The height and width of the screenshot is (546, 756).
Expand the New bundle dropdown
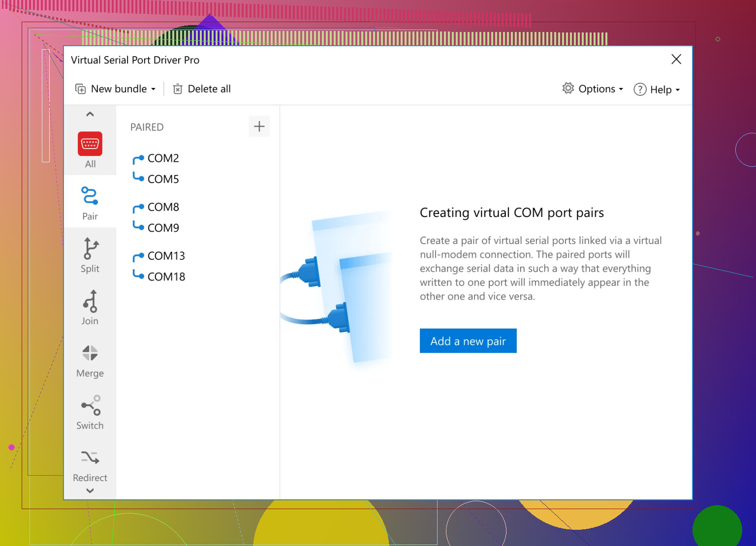tap(116, 89)
